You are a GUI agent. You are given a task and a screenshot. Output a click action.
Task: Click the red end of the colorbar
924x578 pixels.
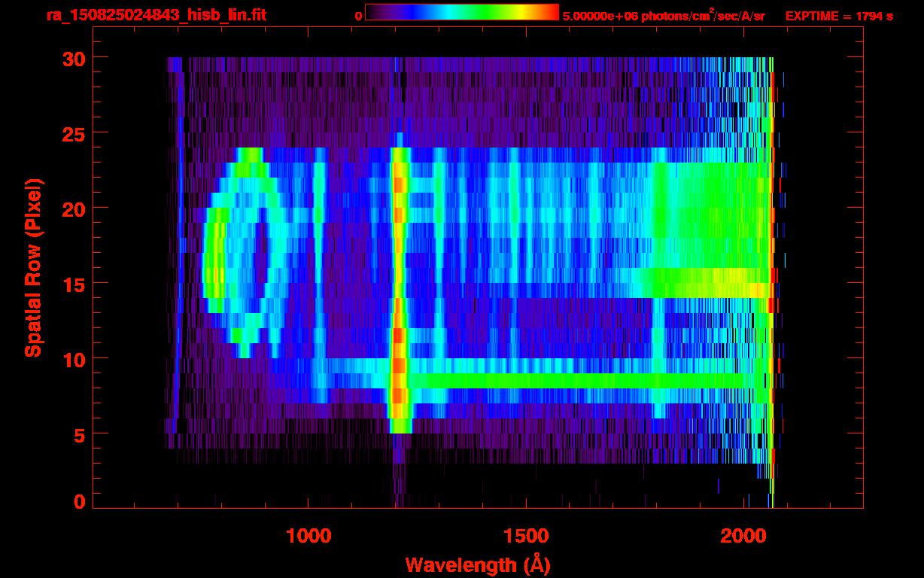[x=549, y=13]
